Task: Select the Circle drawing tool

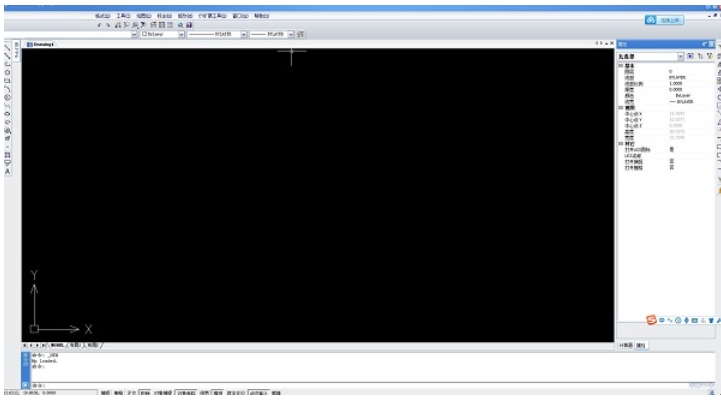Action: 7,97
